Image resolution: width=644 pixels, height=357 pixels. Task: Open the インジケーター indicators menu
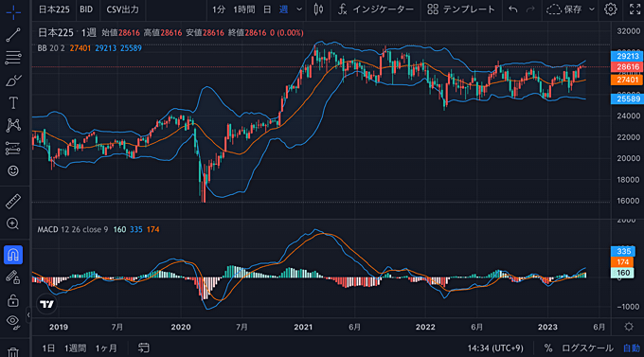coord(376,9)
